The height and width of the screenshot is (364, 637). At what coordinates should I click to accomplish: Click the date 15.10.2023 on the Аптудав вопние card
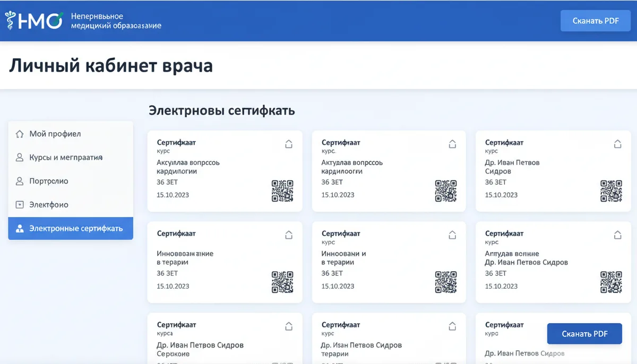tap(501, 286)
